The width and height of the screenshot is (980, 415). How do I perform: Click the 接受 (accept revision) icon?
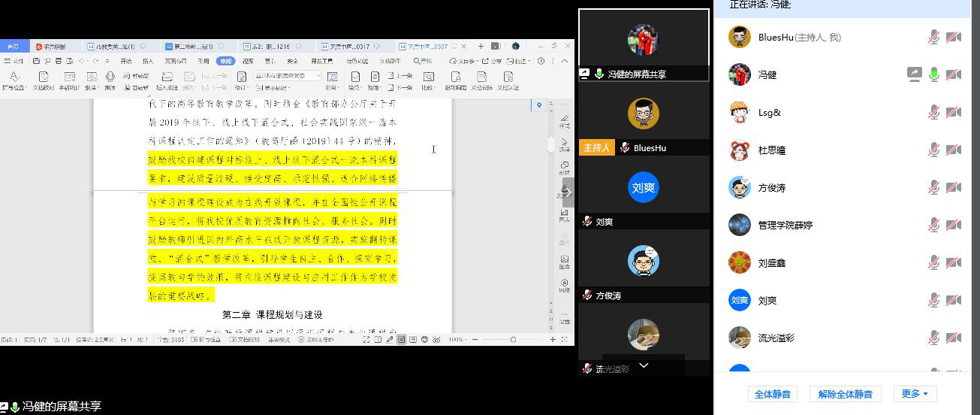(x=355, y=77)
